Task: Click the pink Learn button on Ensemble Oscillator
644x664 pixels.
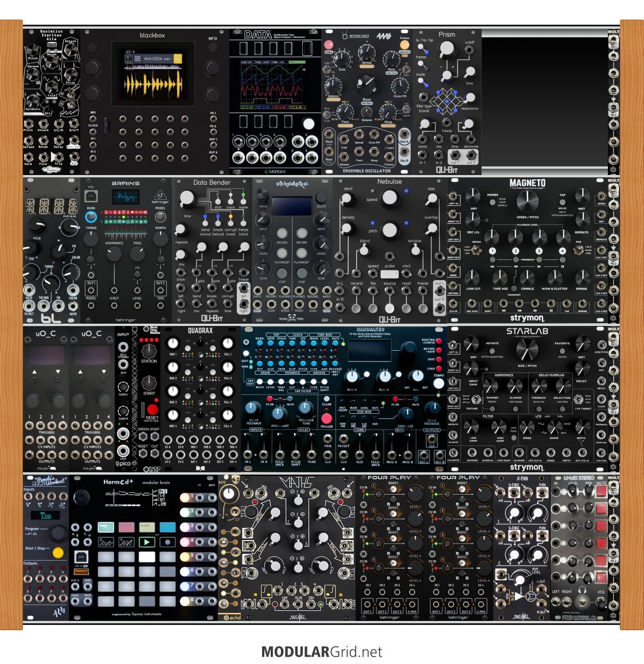Action: (x=329, y=45)
